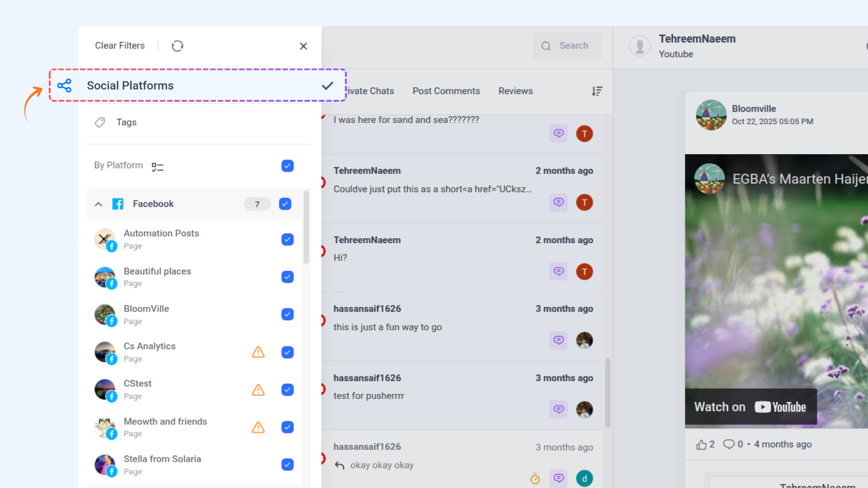Collapse the Social Platforms section
Image resolution: width=868 pixels, height=488 pixels.
click(x=327, y=86)
